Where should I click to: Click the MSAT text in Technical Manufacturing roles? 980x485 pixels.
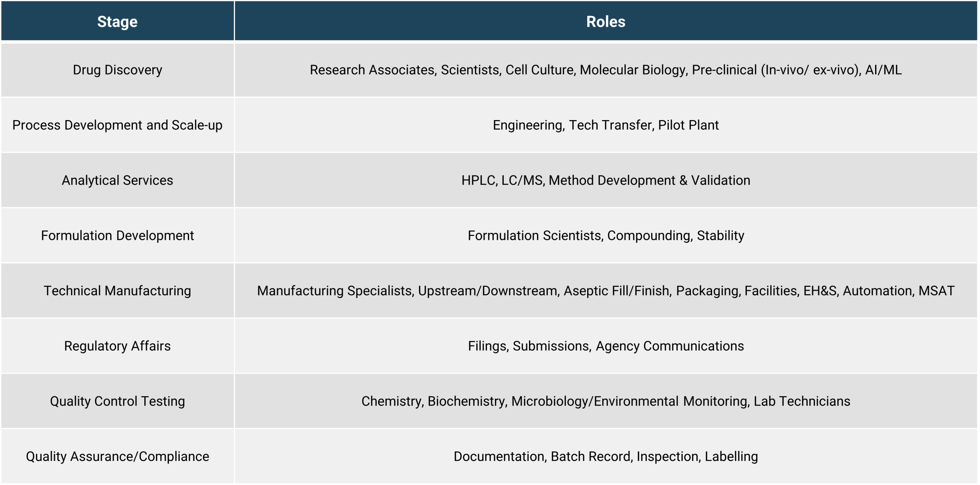click(x=936, y=291)
